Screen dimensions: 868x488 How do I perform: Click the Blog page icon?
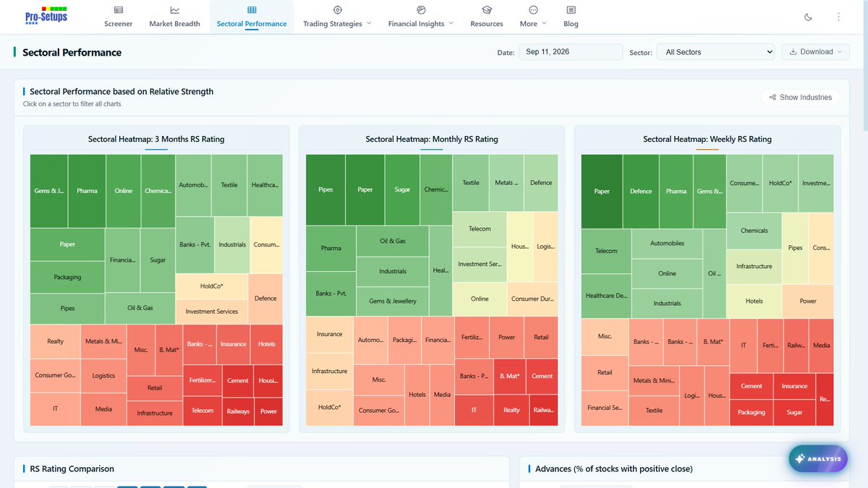[x=571, y=10]
